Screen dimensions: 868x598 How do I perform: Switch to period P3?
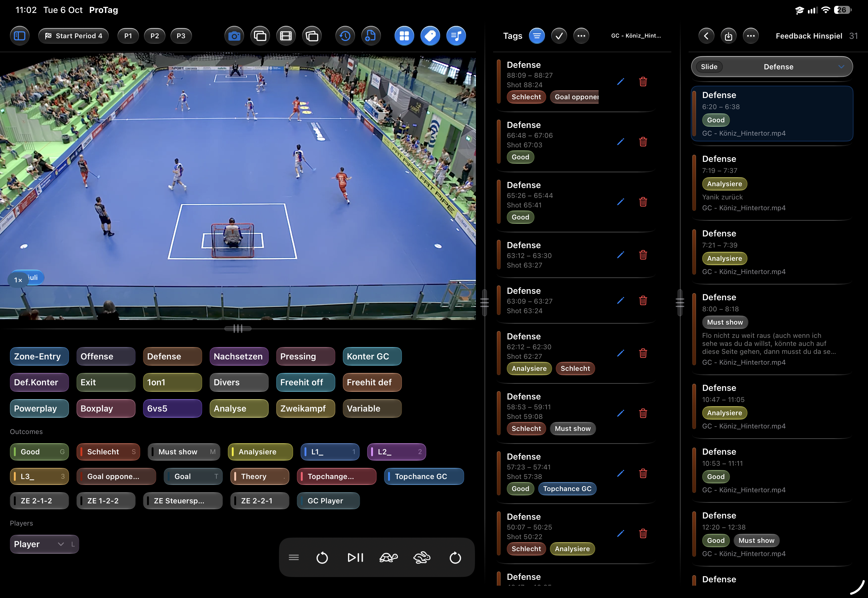pos(181,36)
